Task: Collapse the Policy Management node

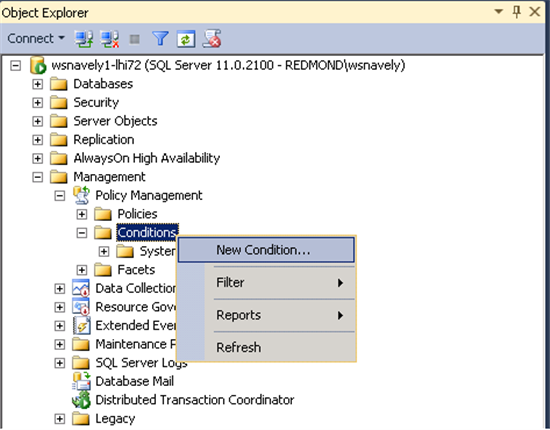Action: (x=60, y=196)
